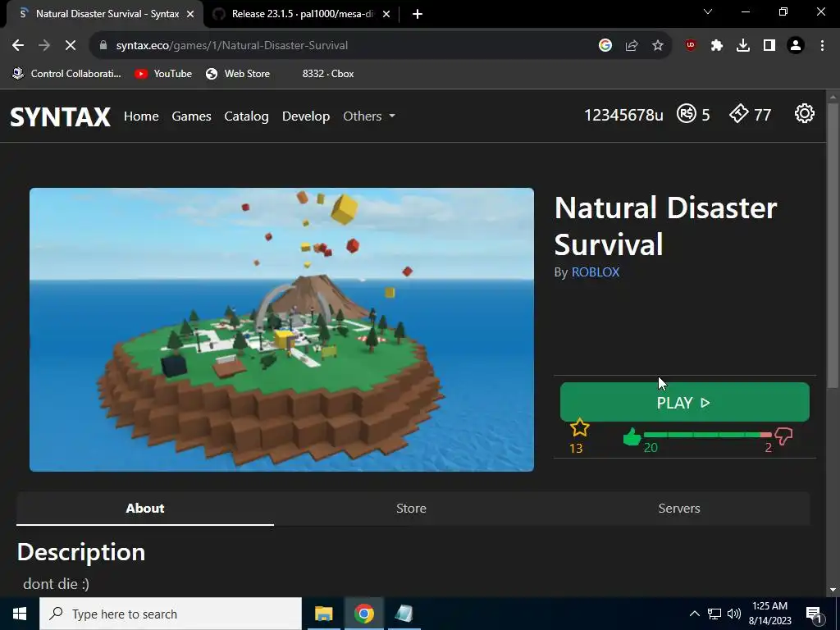This screenshot has height=630, width=840.
Task: Dislike the game with thumbs down icon
Action: 783,436
